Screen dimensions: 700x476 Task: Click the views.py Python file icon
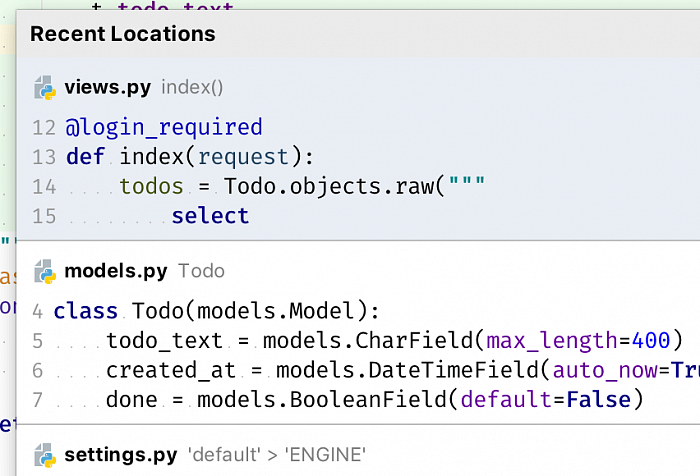[x=44, y=88]
